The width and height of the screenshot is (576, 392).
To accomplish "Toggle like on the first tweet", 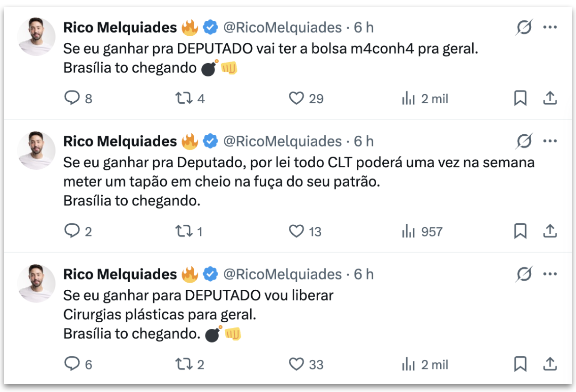I will coord(296,98).
